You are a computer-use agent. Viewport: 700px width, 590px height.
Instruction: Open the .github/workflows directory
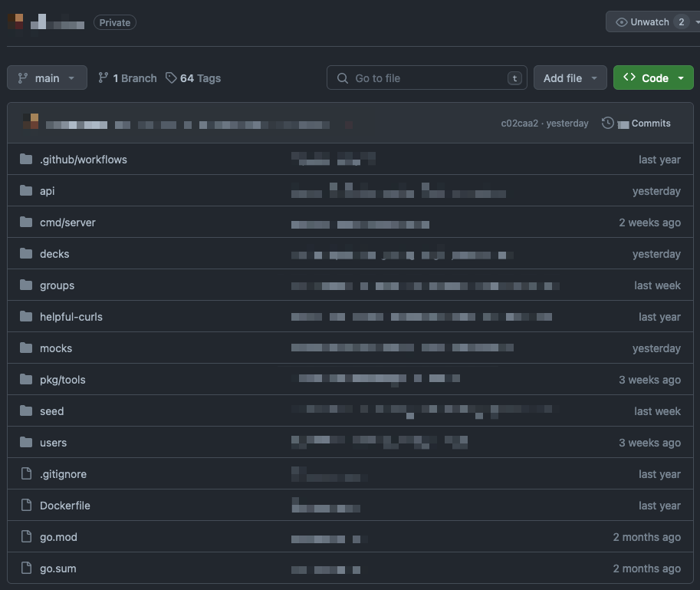coord(83,159)
